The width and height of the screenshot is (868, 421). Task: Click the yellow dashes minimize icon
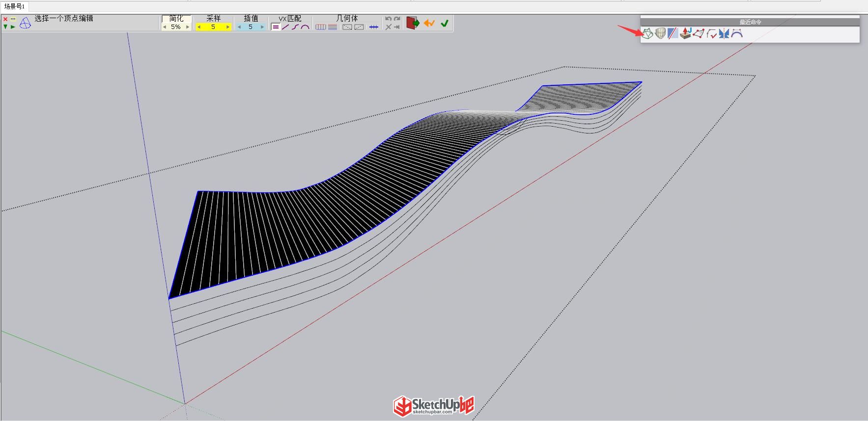(x=13, y=19)
